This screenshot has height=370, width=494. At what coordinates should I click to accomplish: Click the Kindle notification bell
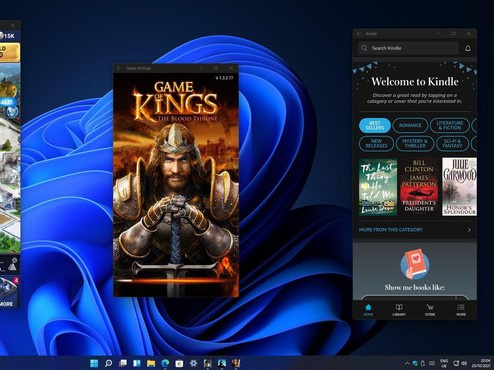pos(468,48)
